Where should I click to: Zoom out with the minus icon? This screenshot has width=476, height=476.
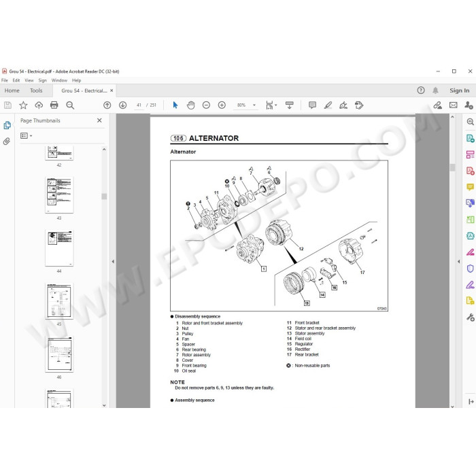(x=207, y=105)
